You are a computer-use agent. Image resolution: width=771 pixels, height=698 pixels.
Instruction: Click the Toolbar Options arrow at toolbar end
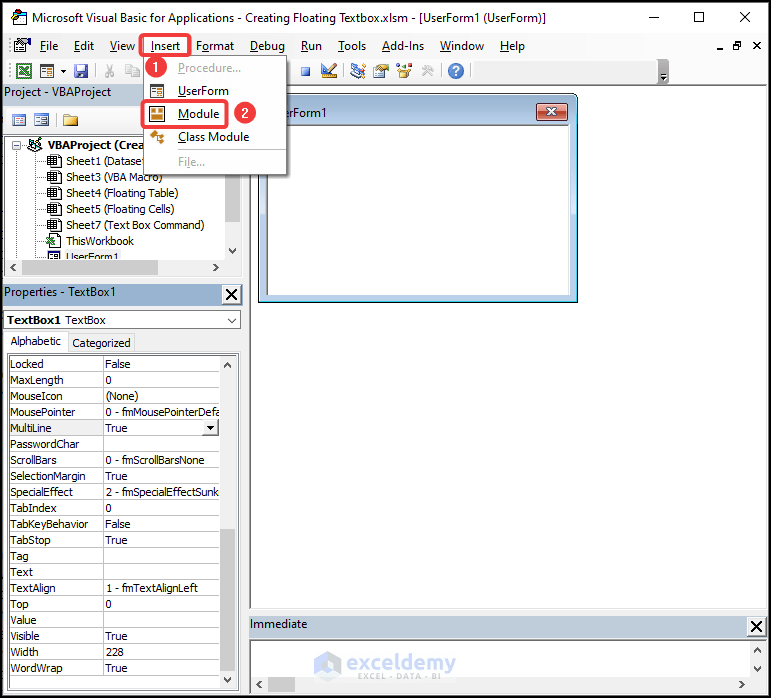663,72
